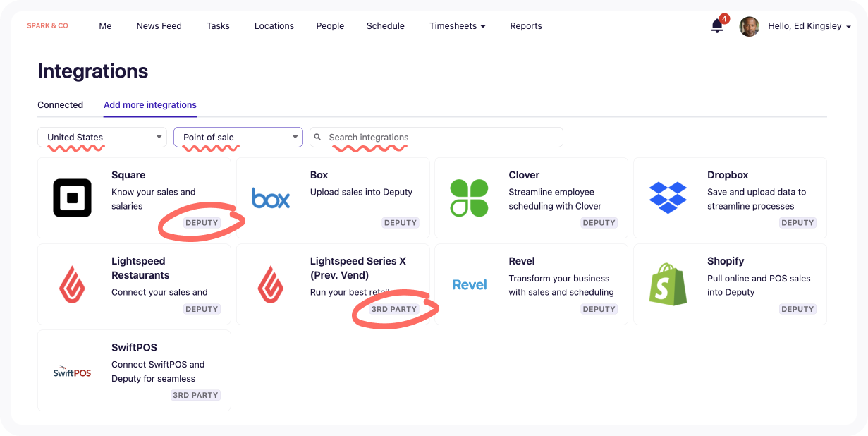Screen dimensions: 868x436
Task: Open the Hello, Ed Kingsley user menu
Action: pyautogui.click(x=809, y=26)
